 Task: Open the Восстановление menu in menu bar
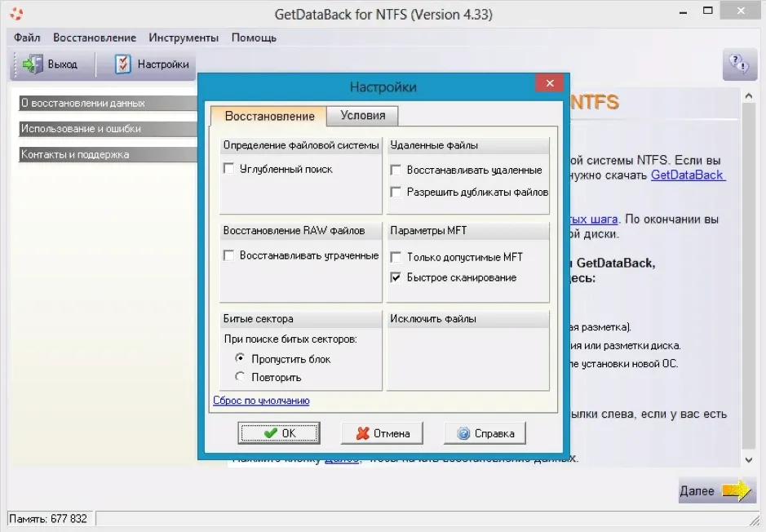pos(95,38)
